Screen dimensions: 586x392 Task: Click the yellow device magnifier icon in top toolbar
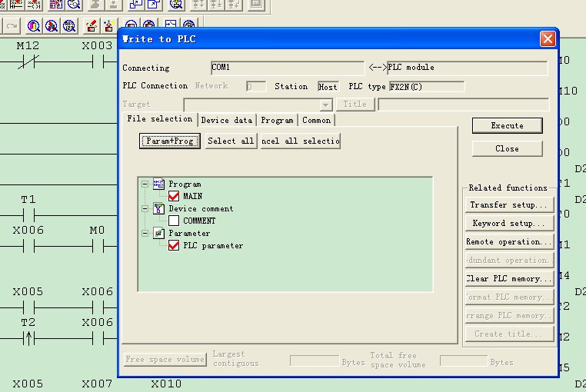point(176,5)
